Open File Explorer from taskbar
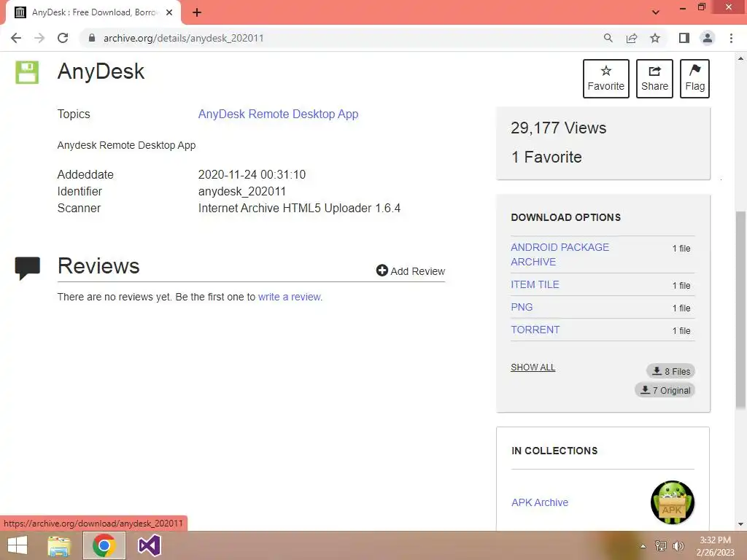The height and width of the screenshot is (560, 747). [x=59, y=545]
